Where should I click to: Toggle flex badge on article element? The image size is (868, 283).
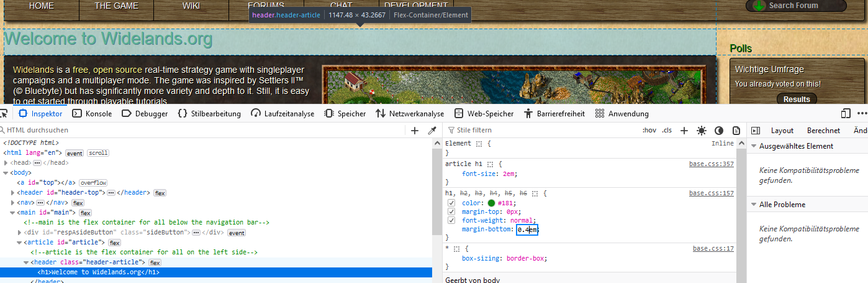(x=115, y=243)
